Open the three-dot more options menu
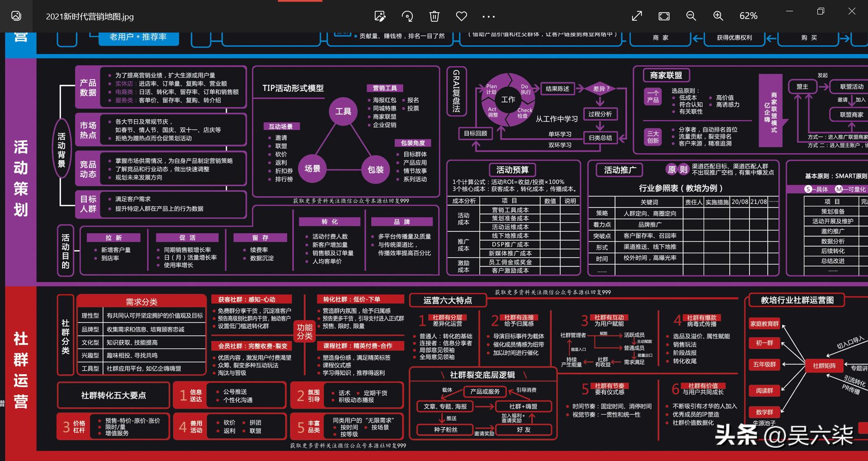868x461 pixels. click(x=488, y=16)
